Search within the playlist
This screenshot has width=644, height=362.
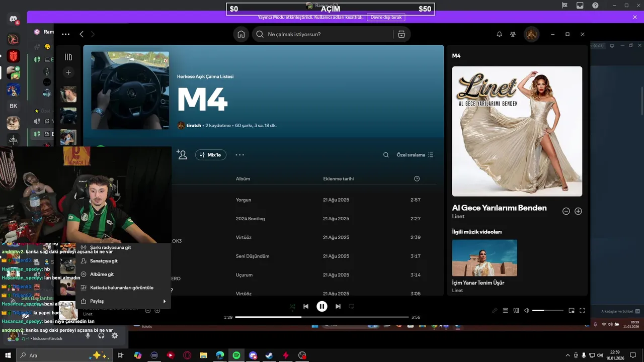(x=386, y=155)
